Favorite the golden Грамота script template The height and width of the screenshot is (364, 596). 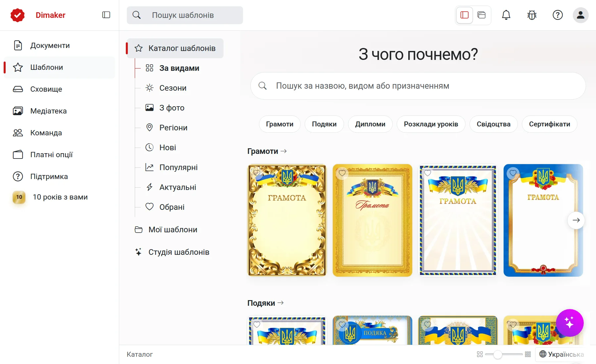pyautogui.click(x=342, y=173)
